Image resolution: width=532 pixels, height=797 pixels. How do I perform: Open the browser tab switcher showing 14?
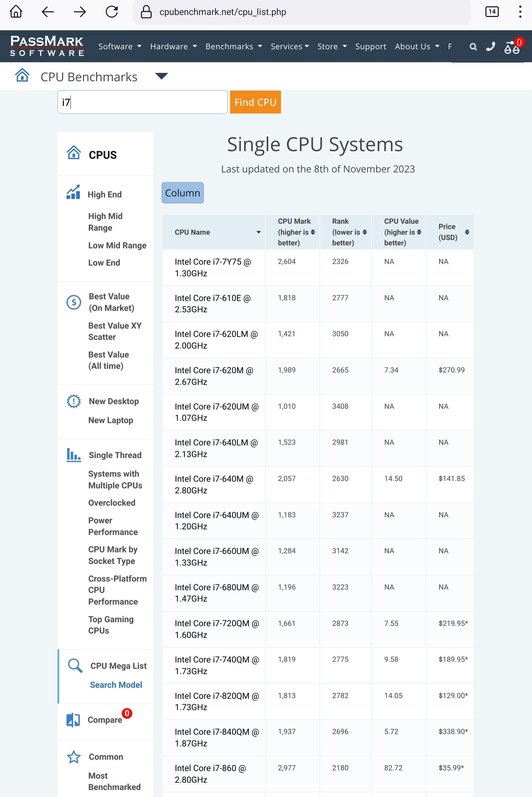click(x=492, y=12)
